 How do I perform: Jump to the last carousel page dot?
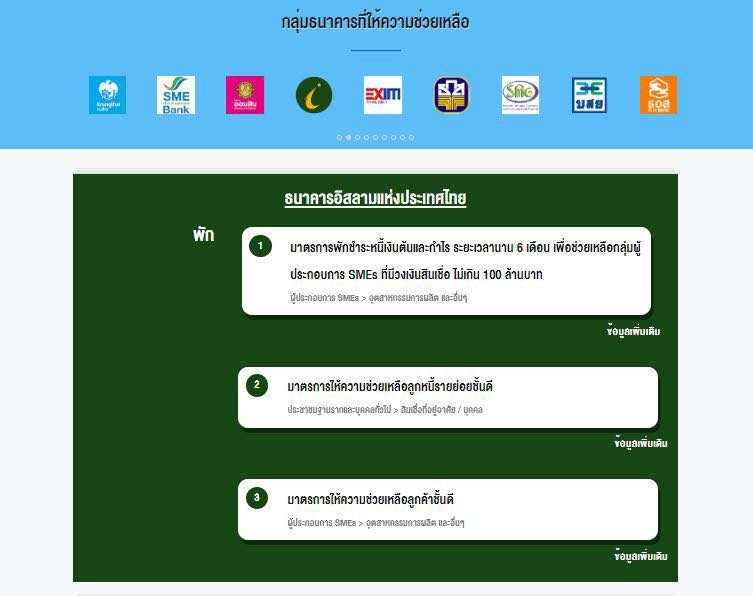411,138
